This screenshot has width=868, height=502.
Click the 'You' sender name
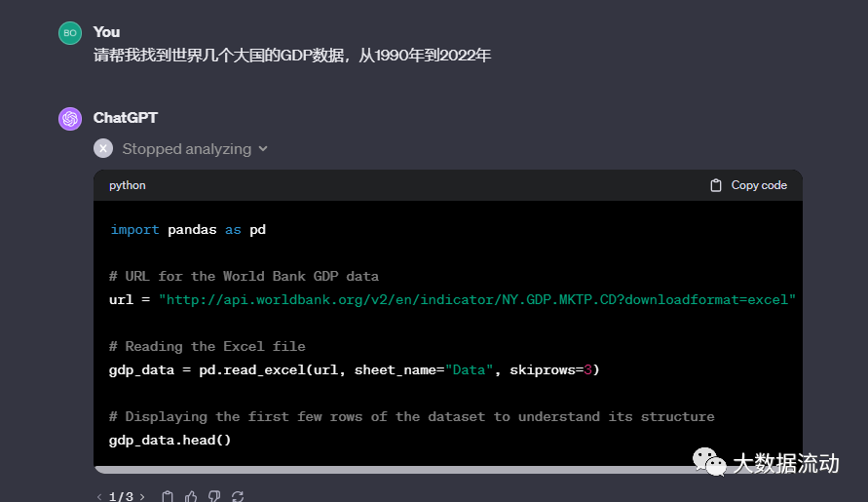[106, 32]
